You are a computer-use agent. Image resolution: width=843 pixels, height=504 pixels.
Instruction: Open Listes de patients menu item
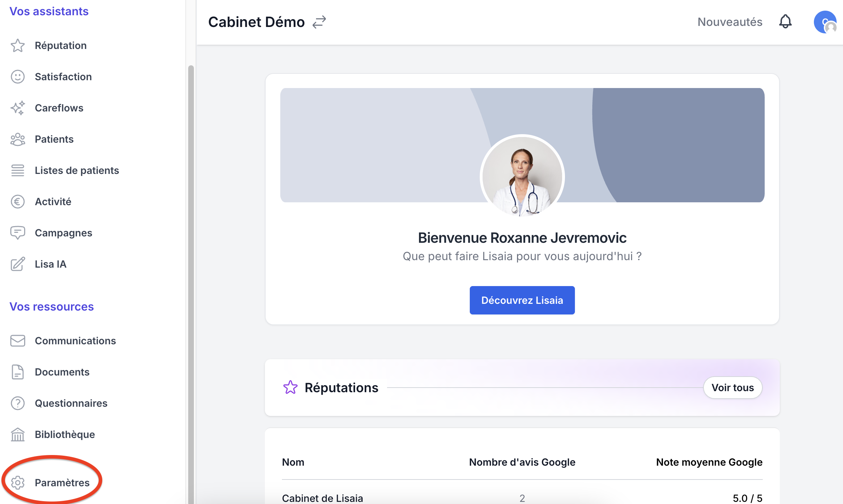(77, 170)
